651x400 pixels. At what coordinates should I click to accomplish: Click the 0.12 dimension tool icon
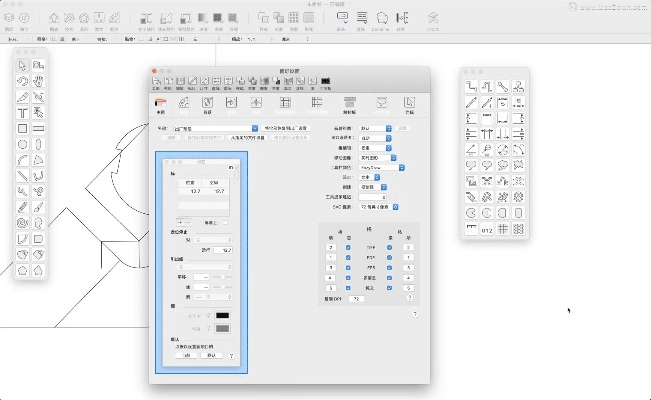tap(485, 229)
